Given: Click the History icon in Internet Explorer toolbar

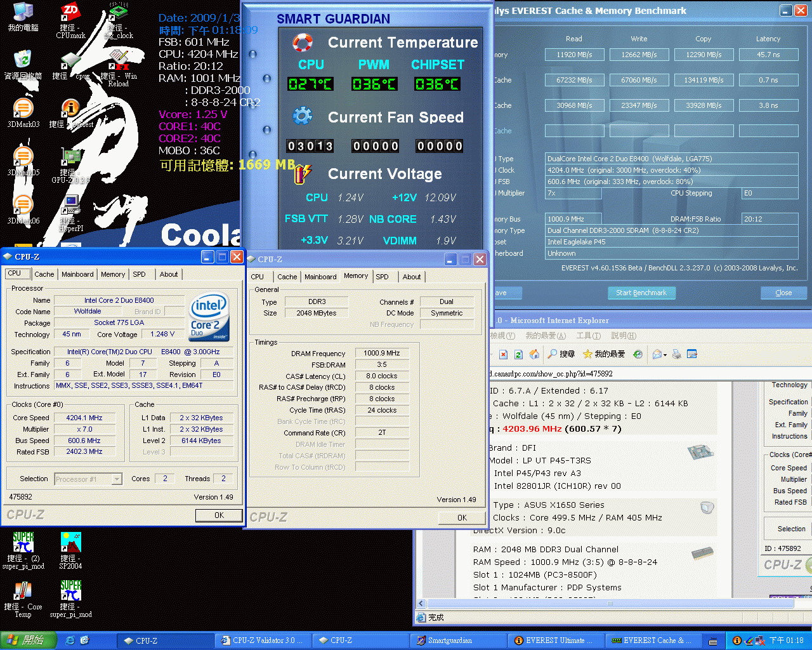Looking at the screenshot, I should point(638,354).
